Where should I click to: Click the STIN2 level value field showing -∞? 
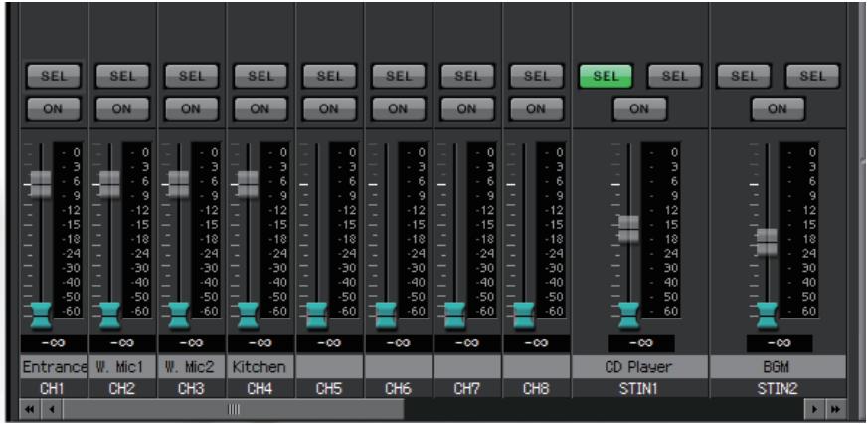[780, 343]
